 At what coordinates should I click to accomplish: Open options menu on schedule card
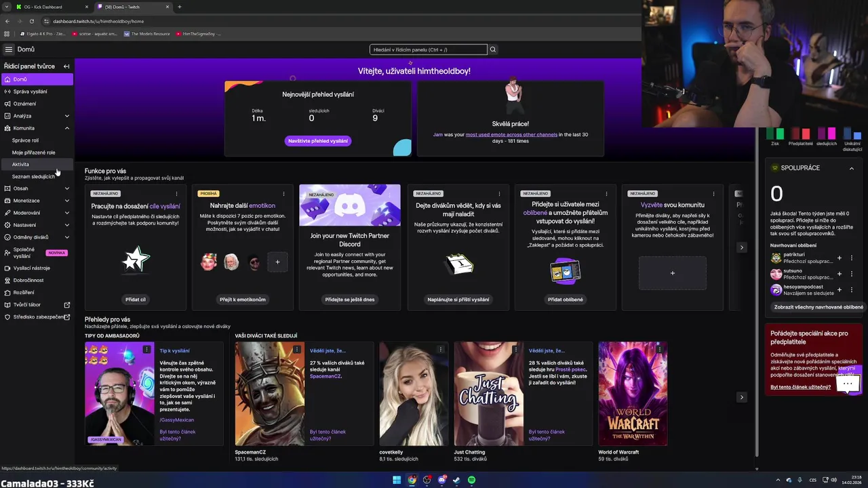(x=499, y=194)
